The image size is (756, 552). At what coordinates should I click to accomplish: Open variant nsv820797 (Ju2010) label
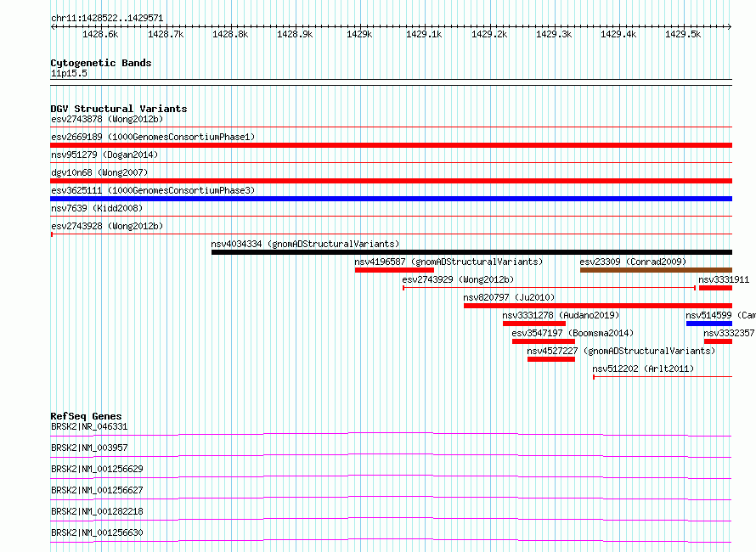point(509,297)
